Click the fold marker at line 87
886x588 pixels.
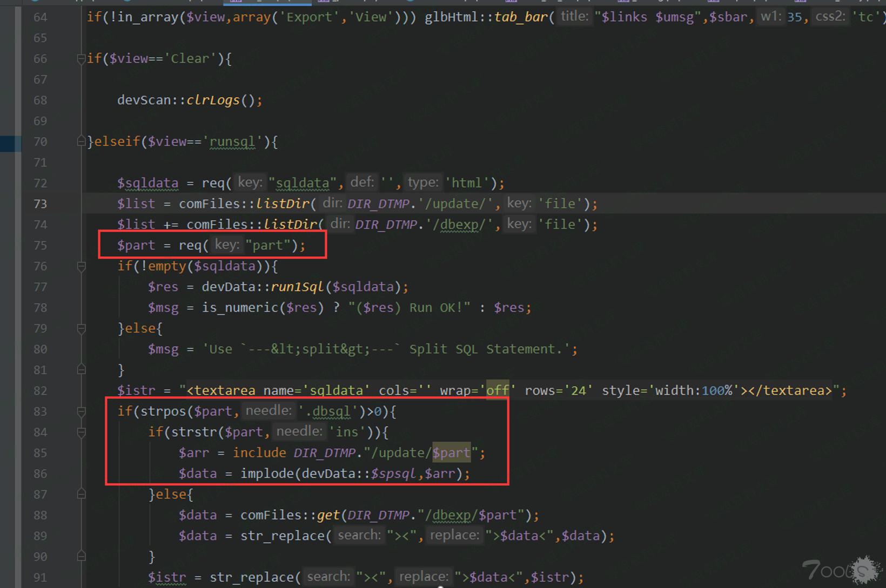pos(81,495)
